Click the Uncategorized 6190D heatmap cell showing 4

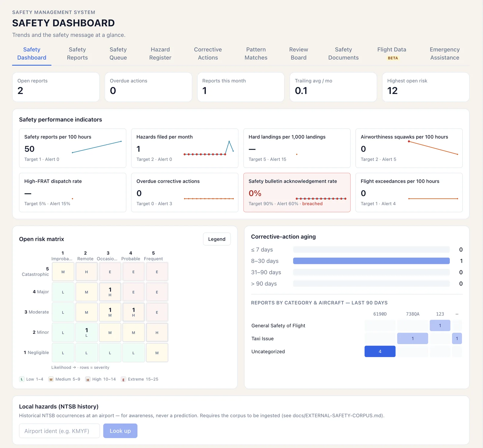click(x=380, y=351)
